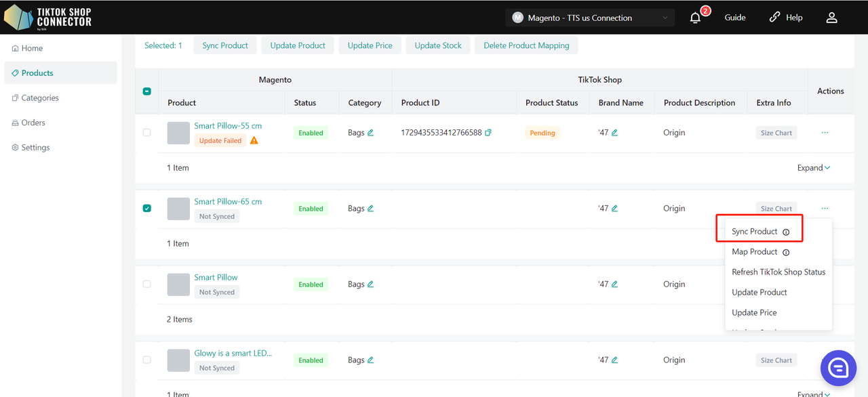This screenshot has width=868, height=397.
Task: Open Orders in the left sidebar
Action: (x=33, y=123)
